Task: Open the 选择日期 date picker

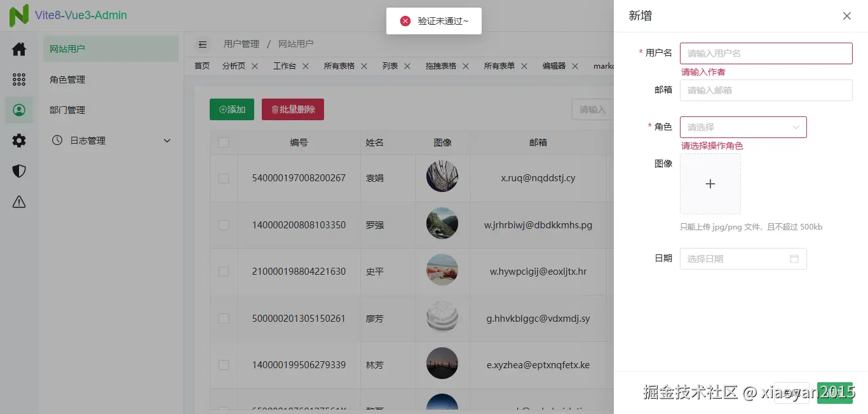Action: (743, 259)
